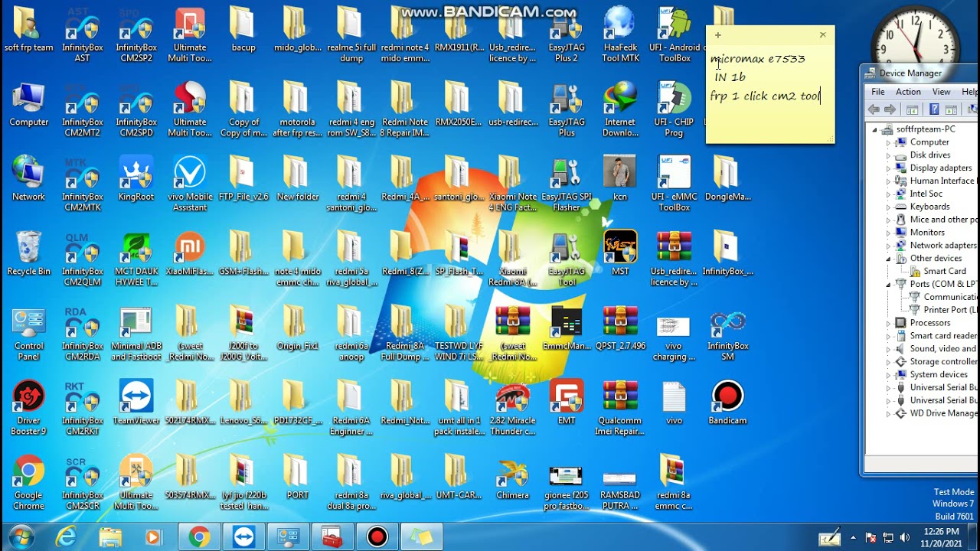This screenshot has width=980, height=551.
Task: Open EasyJTAG SPI Flasher shortcut
Action: 567,184
